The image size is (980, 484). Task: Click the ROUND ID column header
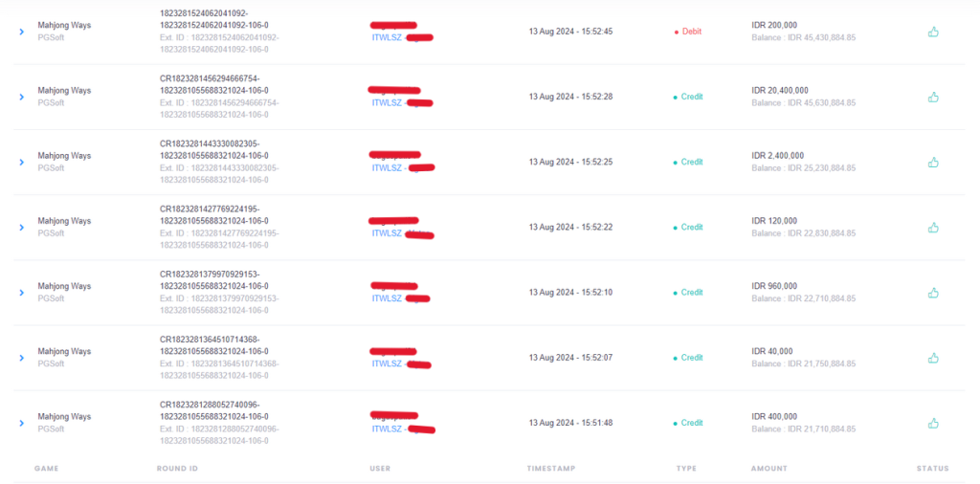coord(177,469)
